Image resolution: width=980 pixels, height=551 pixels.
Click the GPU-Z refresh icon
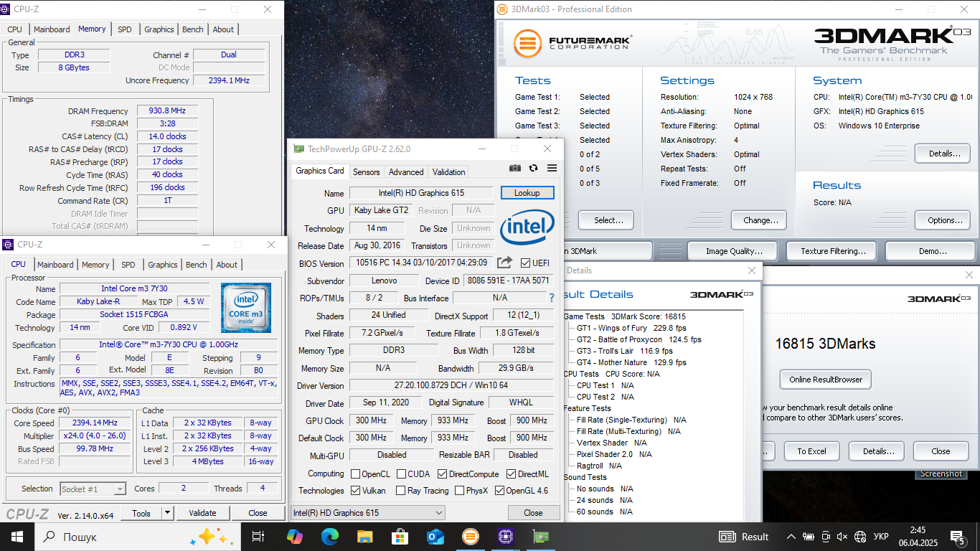point(533,168)
